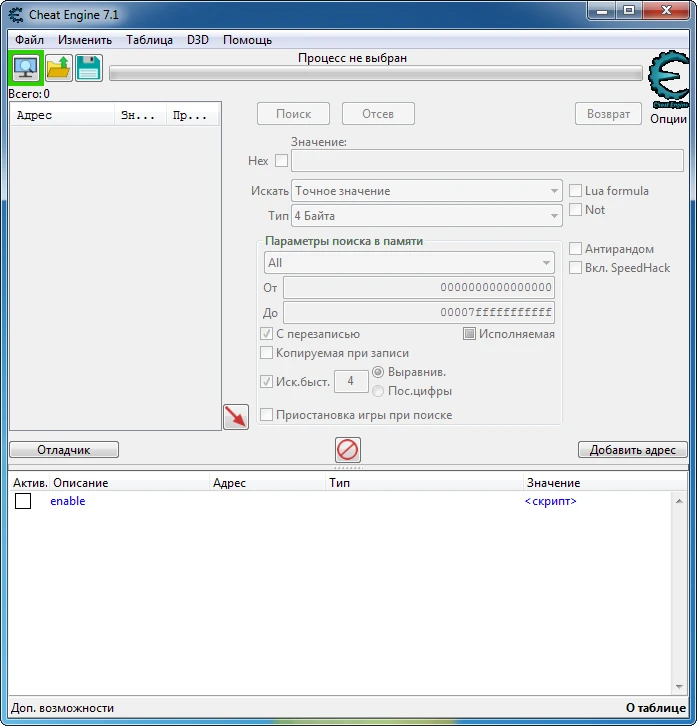
Task: Click fast scan alignment value field
Action: click(351, 381)
